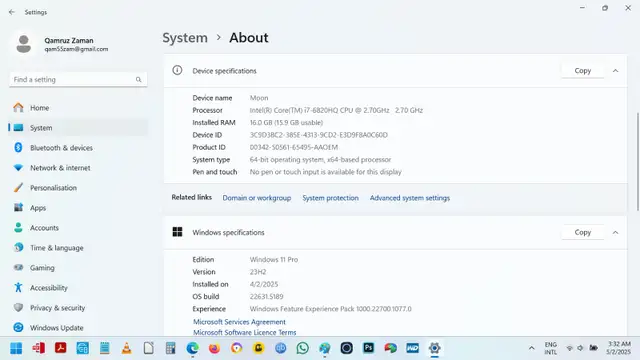Screen dimensions: 640x360
Task: Open Accessibility settings
Action: [x=78, y=288]
